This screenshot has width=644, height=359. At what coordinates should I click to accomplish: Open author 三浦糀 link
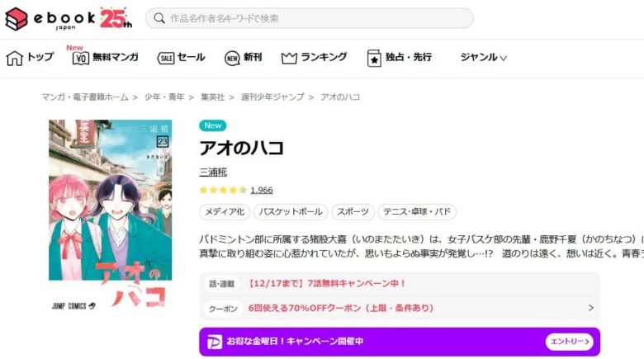click(213, 172)
